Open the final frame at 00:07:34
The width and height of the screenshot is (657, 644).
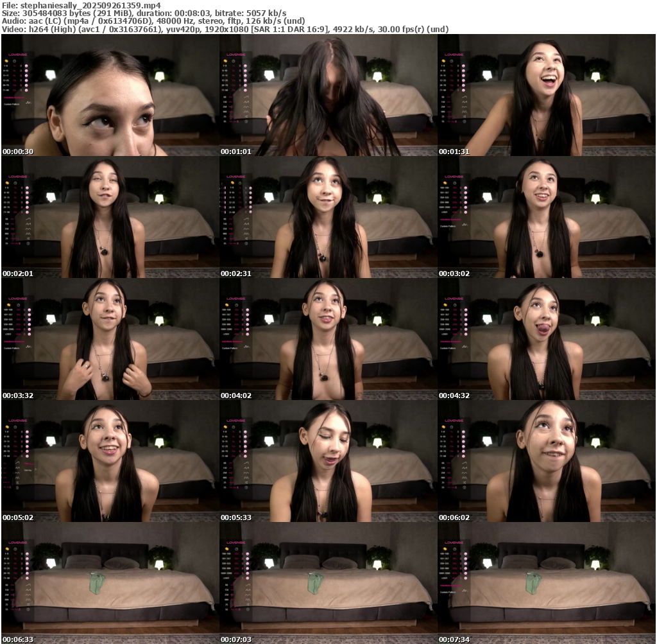coord(546,583)
